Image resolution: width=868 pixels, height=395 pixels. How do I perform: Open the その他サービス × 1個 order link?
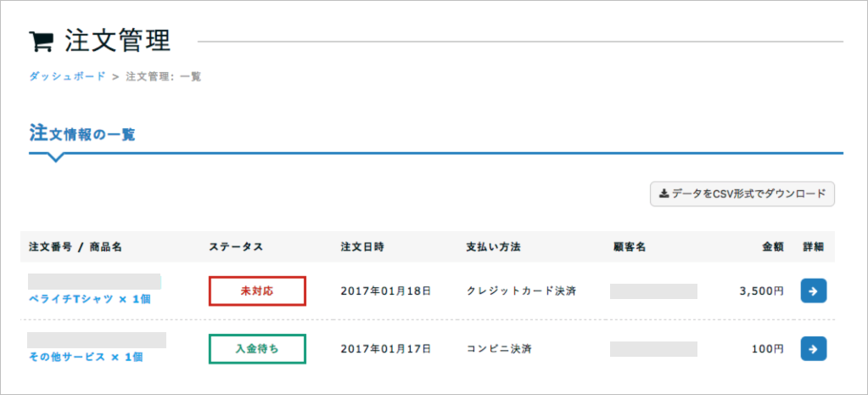[86, 357]
